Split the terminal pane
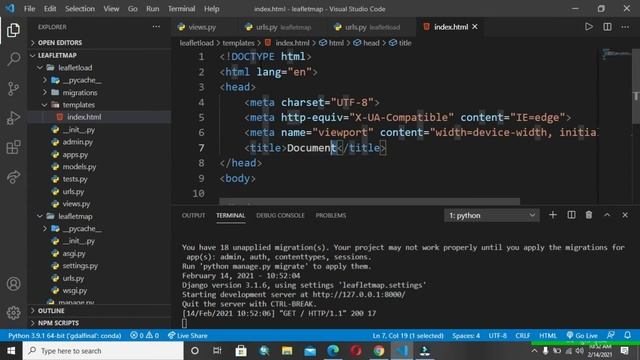The height and width of the screenshot is (360, 640). tap(571, 215)
